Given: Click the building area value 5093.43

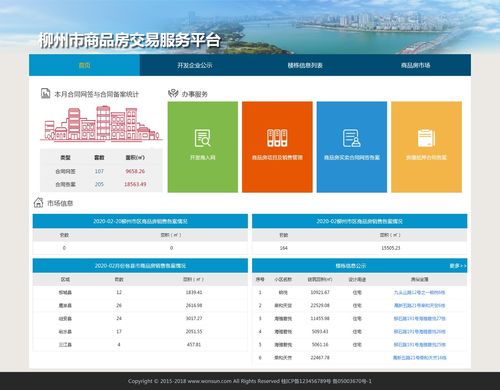Looking at the screenshot, I should point(320,331).
